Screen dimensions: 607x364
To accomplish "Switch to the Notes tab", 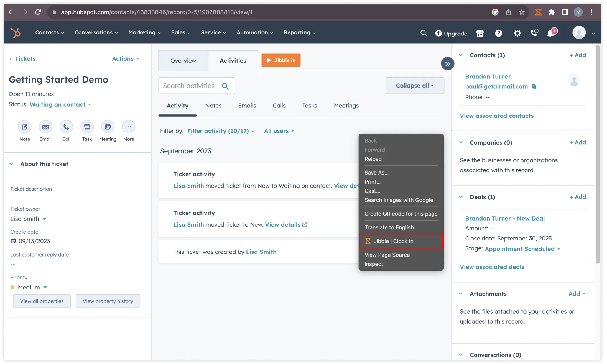I will (x=213, y=106).
